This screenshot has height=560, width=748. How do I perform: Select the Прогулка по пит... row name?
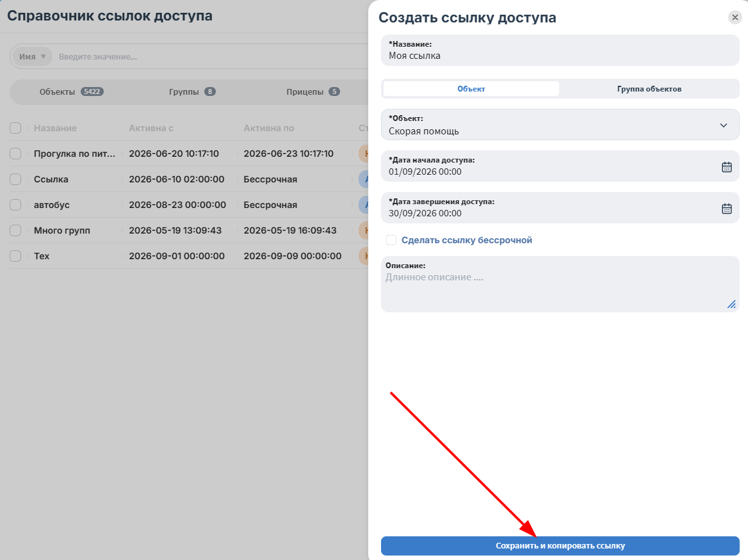[74, 154]
